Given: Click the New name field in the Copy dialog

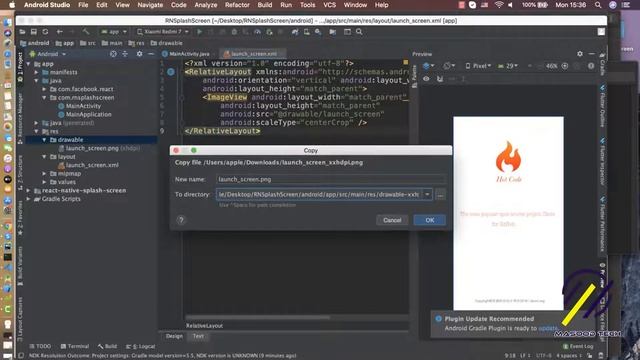Looking at the screenshot, I should pyautogui.click(x=331, y=179).
